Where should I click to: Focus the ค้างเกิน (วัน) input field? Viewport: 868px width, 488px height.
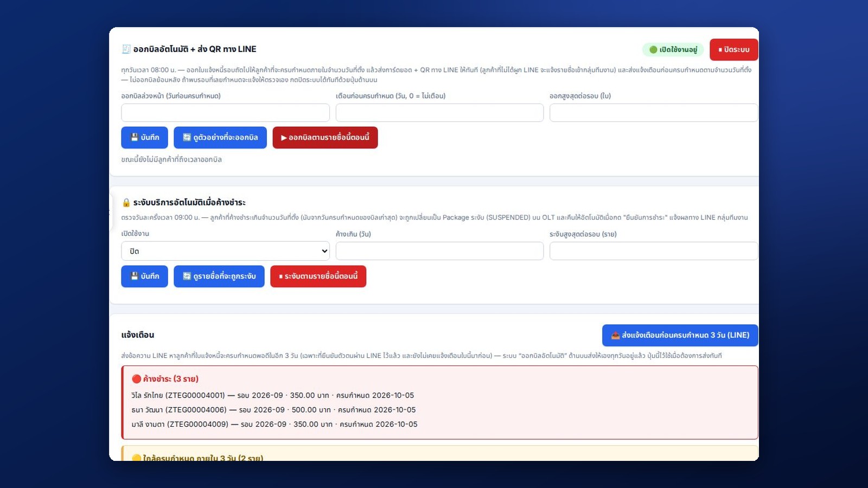click(x=439, y=251)
